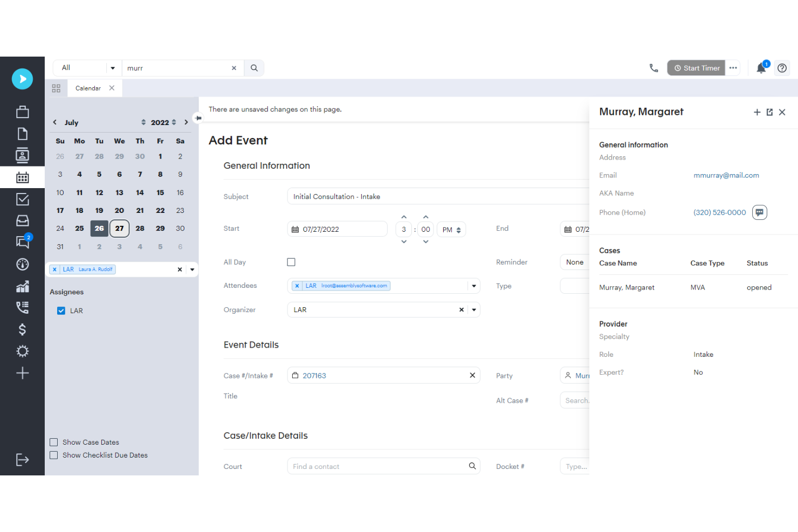The image size is (798, 532).
Task: Open the Settings gear sidebar icon
Action: 22,351
